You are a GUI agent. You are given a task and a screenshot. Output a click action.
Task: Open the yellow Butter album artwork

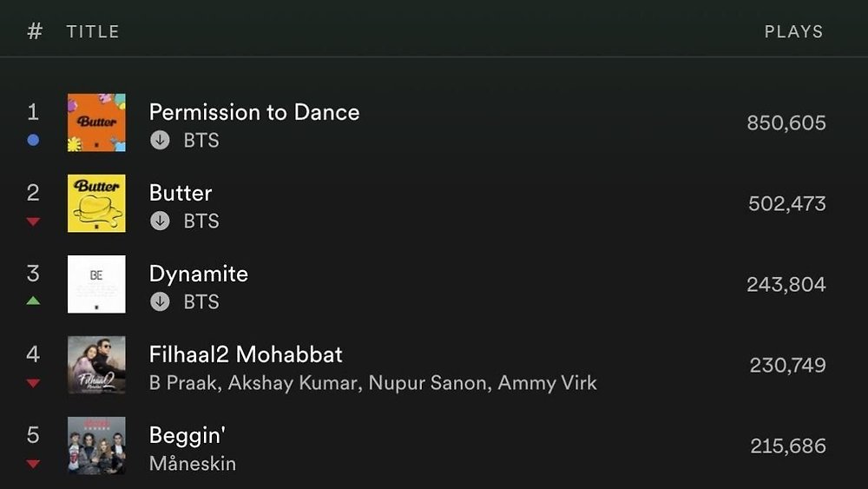[96, 203]
